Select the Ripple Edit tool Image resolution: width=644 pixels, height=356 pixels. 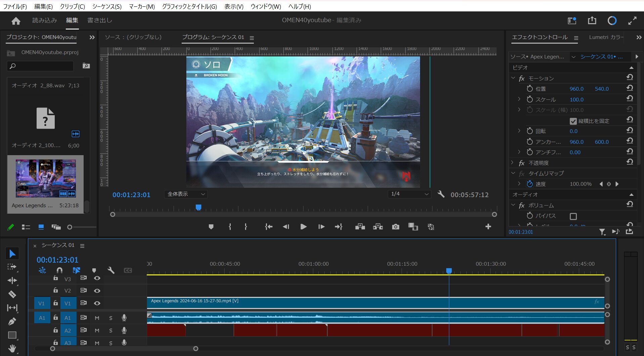[12, 280]
